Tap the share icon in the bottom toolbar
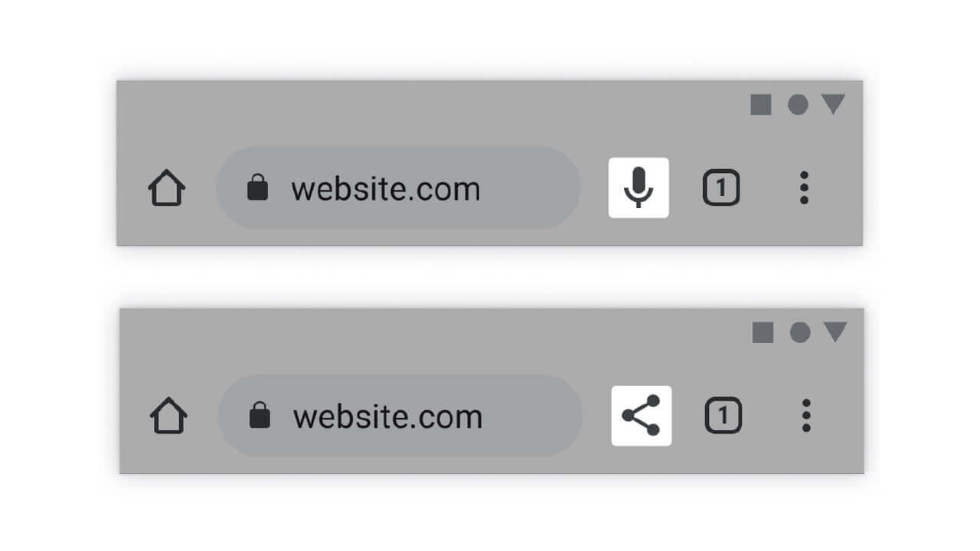This screenshot has height=551, width=980. (x=642, y=416)
